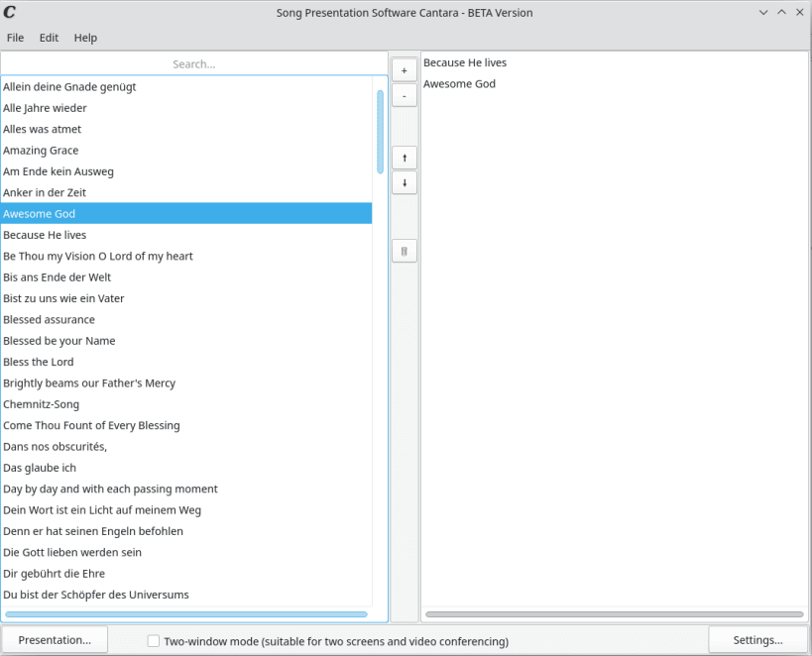Select 'Brightly beams our Father's Mercy'

point(186,383)
